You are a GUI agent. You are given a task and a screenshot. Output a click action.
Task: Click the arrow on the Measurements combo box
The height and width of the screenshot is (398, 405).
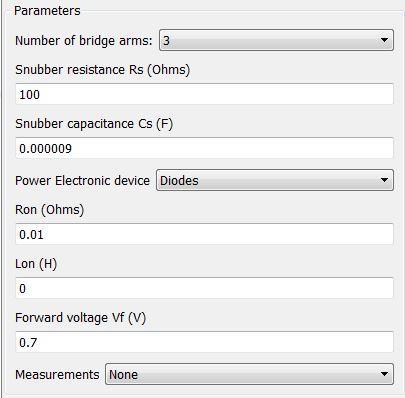[384, 374]
